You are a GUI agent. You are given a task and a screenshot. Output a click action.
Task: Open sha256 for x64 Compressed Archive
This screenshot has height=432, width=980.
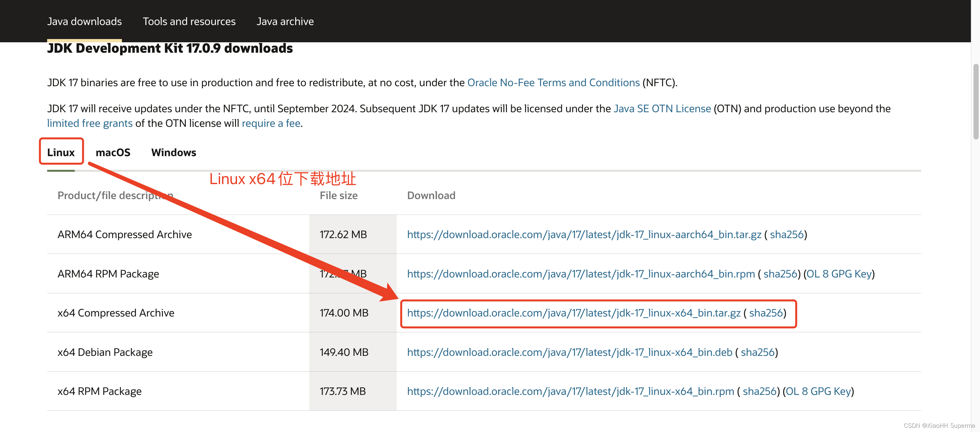point(765,313)
